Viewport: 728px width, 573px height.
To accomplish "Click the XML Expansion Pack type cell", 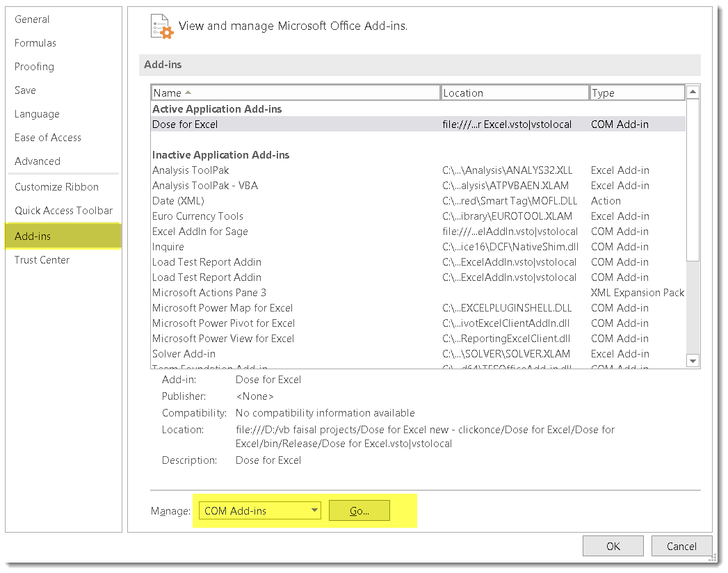I will click(638, 293).
